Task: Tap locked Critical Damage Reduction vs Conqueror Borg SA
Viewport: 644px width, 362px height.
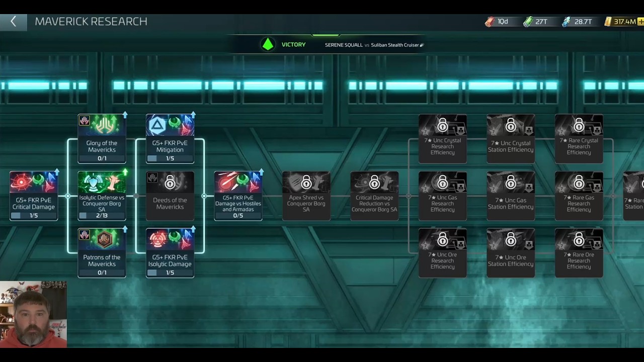Action: (374, 196)
